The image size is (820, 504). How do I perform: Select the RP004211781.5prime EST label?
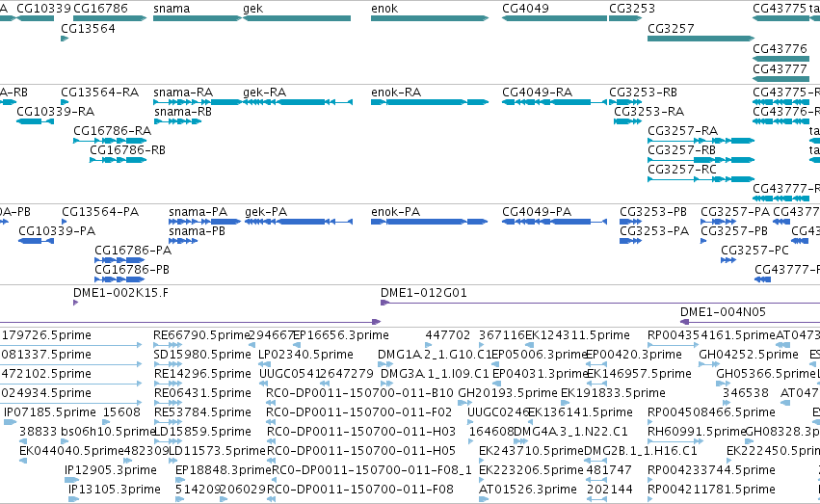click(x=711, y=490)
